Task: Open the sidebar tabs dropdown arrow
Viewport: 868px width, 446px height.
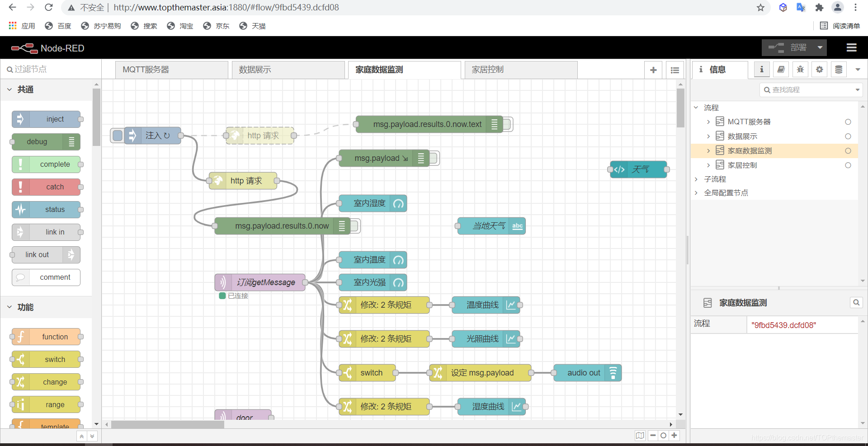Action: [858, 70]
